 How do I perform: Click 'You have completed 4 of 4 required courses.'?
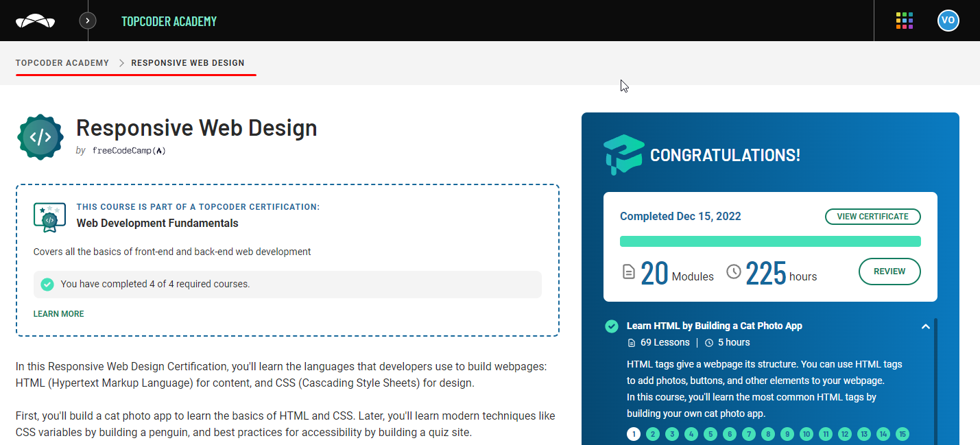coord(155,284)
